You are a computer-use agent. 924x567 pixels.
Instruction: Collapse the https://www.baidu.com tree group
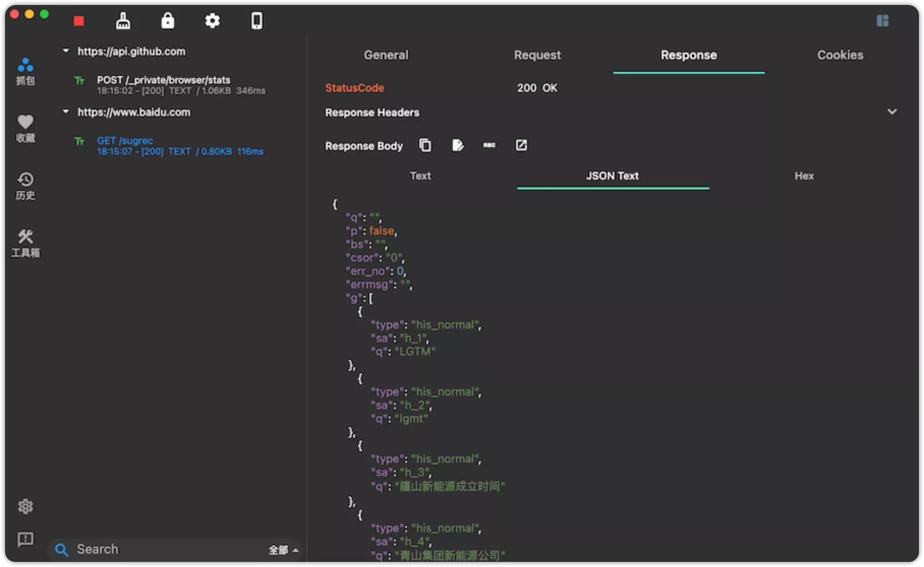[x=66, y=111]
